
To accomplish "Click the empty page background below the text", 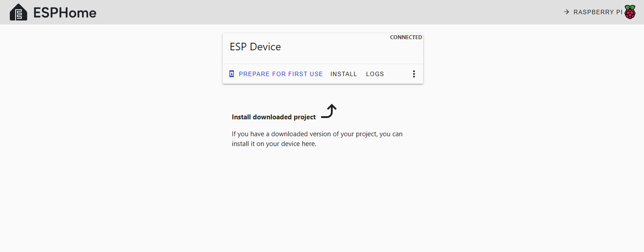I will click(x=321, y=200).
